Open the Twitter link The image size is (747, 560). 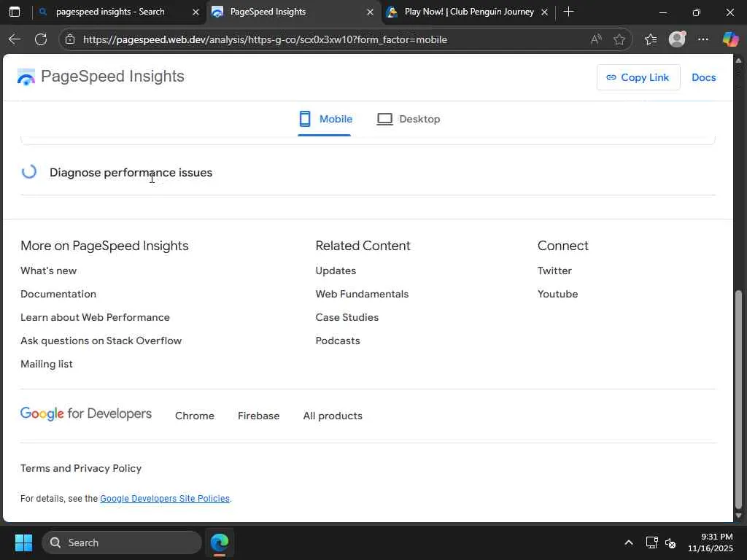[555, 271]
